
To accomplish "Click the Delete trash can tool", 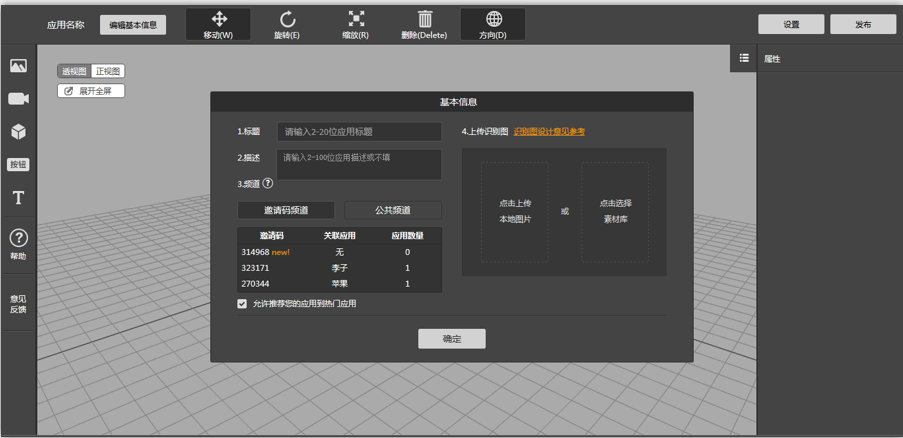I will [424, 25].
